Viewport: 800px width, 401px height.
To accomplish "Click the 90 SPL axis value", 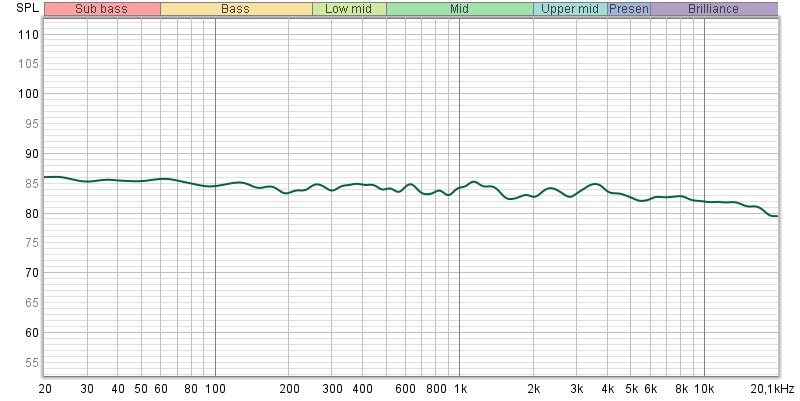I will click(32, 154).
